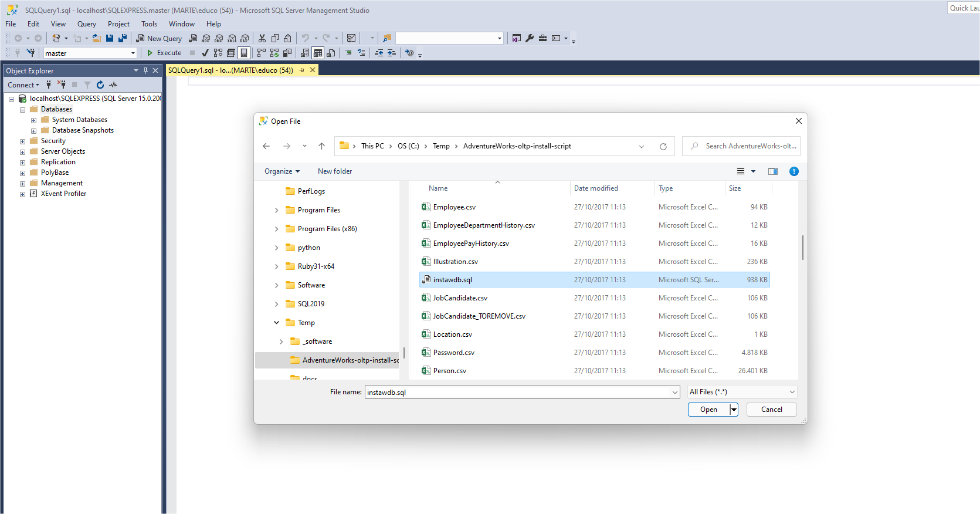Click Object Explorer Connect plug icon
This screenshot has height=514, width=980.
tap(49, 85)
